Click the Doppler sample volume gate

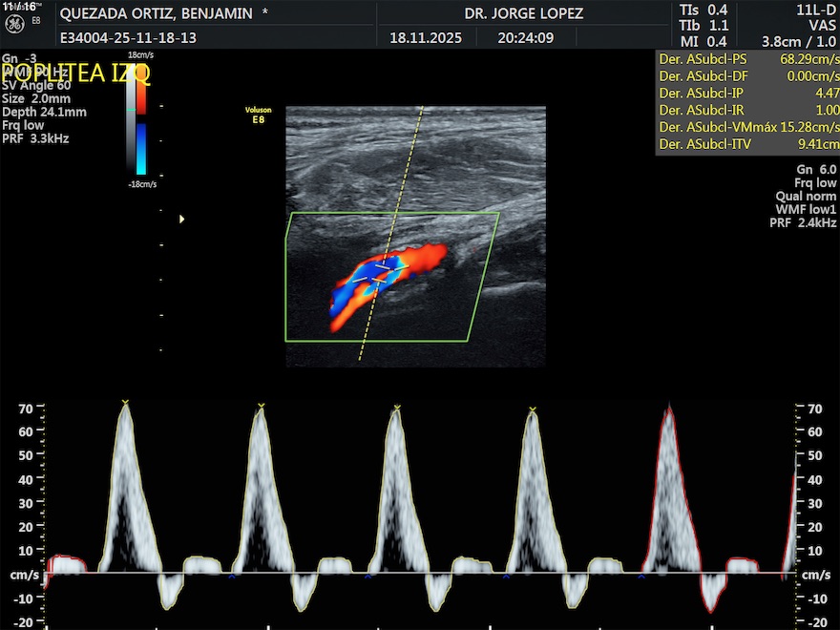[x=380, y=273]
